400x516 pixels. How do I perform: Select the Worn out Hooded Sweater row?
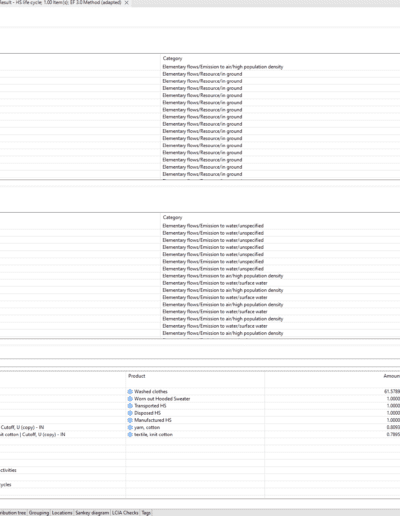point(200,399)
